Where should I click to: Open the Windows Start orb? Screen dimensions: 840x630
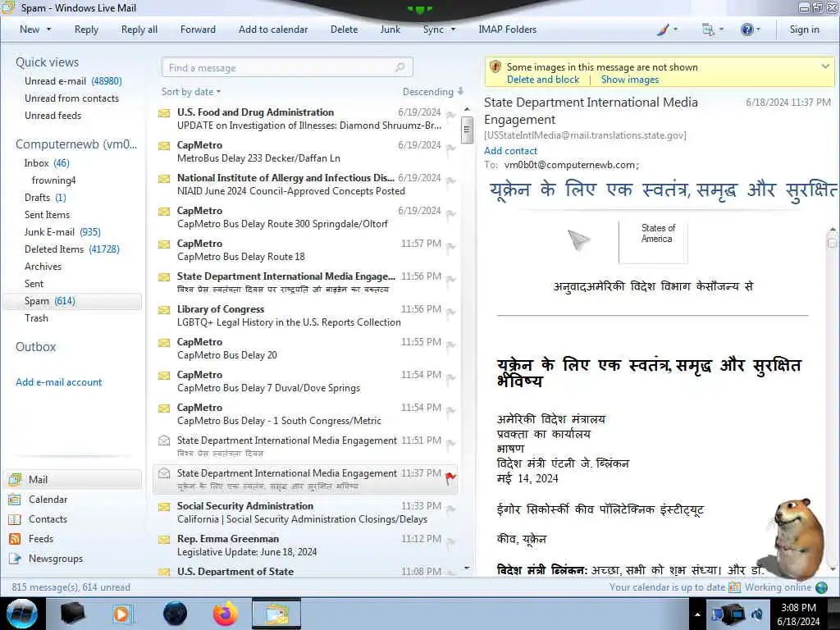pyautogui.click(x=21, y=614)
